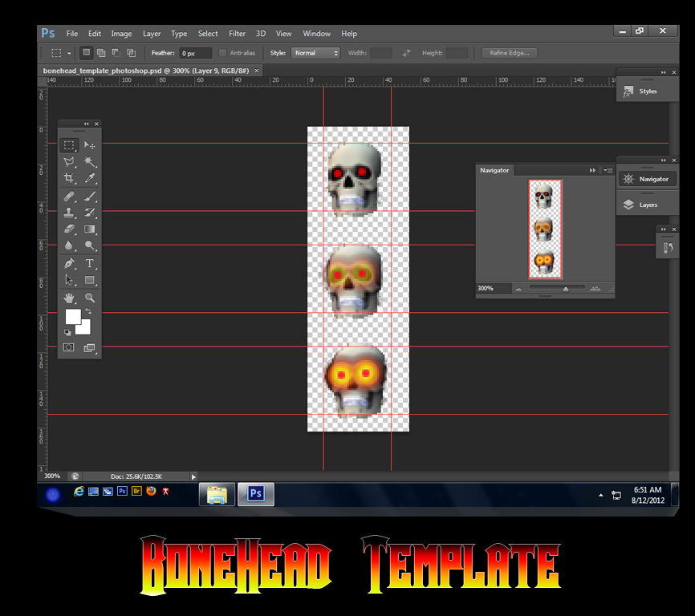
Task: Collapse the tools panel to single column
Action: pyautogui.click(x=86, y=124)
